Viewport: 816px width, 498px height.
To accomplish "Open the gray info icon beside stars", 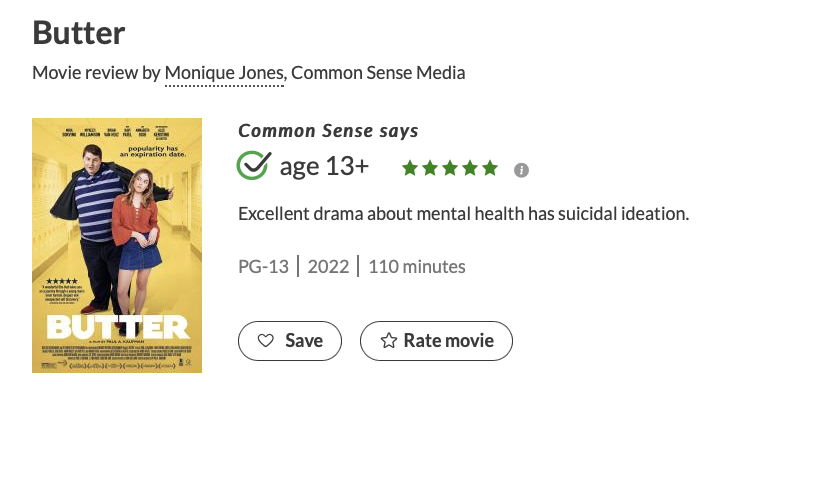I will (521, 170).
